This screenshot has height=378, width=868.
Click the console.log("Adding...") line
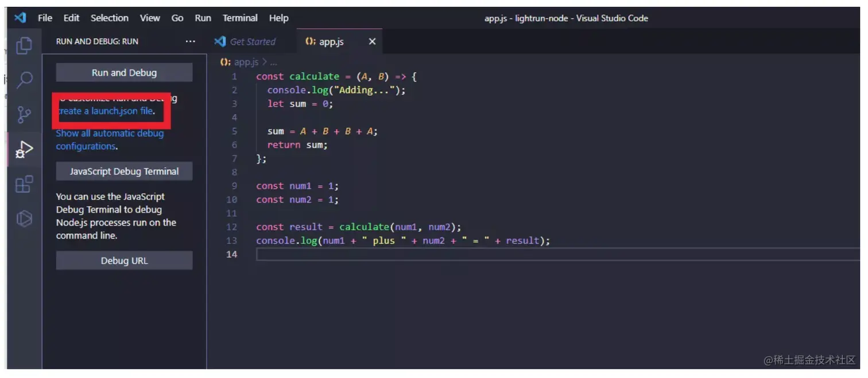tap(336, 90)
